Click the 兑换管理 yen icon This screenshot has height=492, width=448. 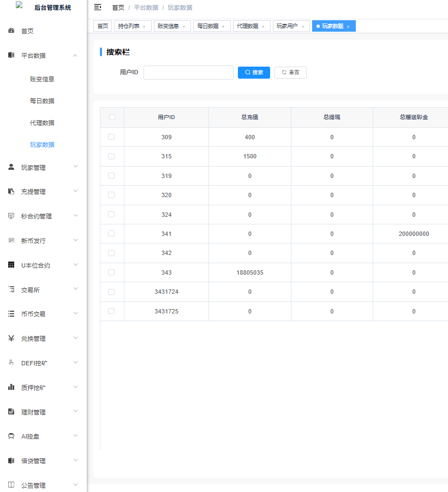[x=11, y=339]
